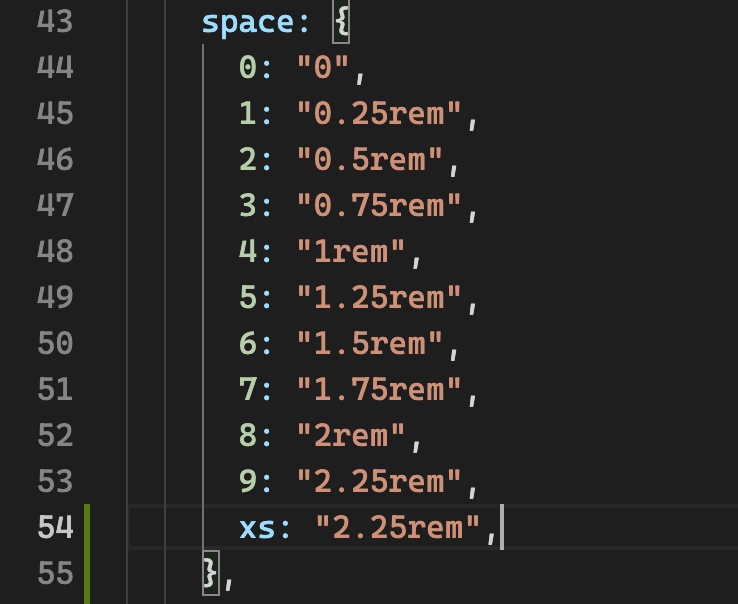Click the string "1rem"
The width and height of the screenshot is (738, 604).
351,250
